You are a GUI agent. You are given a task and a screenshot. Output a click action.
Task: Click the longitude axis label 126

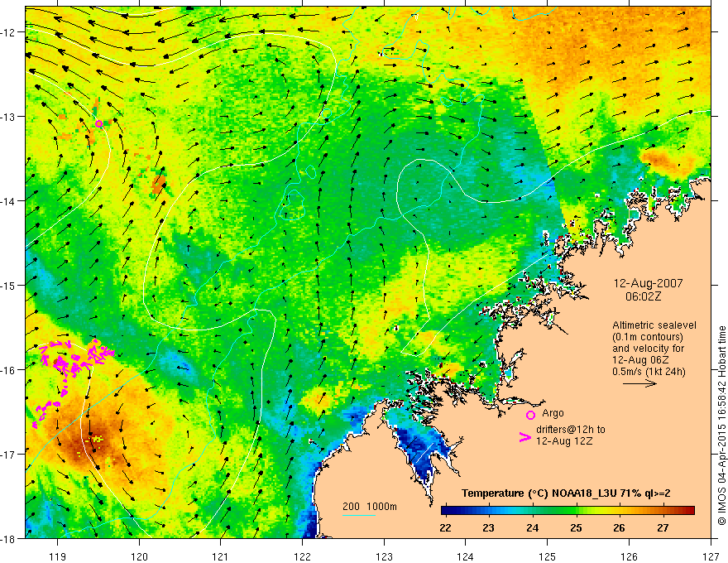pyautogui.click(x=629, y=556)
